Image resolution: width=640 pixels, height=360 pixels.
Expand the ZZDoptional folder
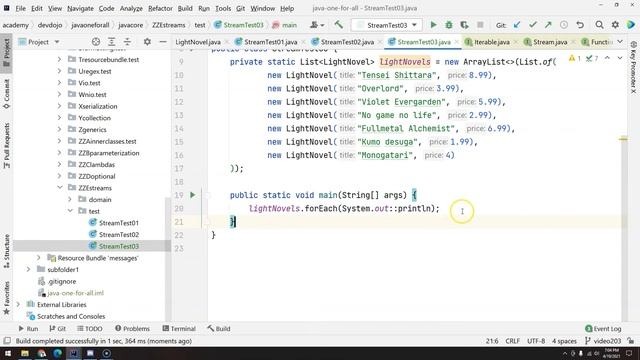tap(60, 176)
